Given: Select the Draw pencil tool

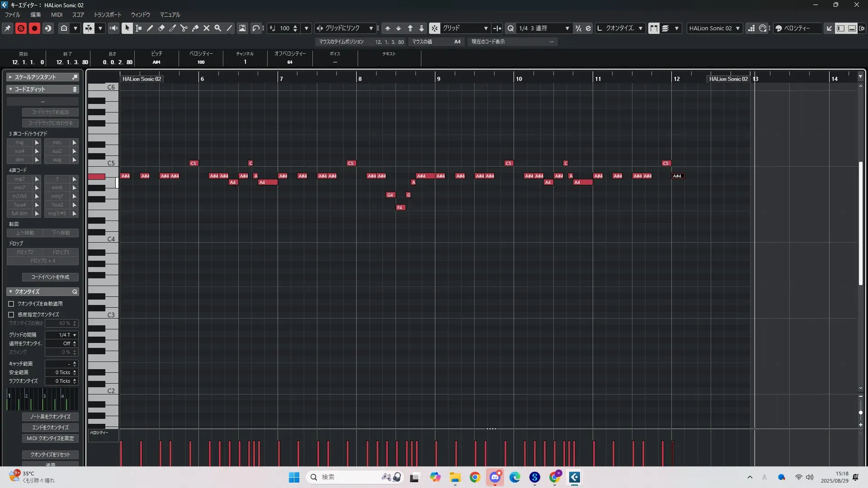Looking at the screenshot, I should 150,28.
